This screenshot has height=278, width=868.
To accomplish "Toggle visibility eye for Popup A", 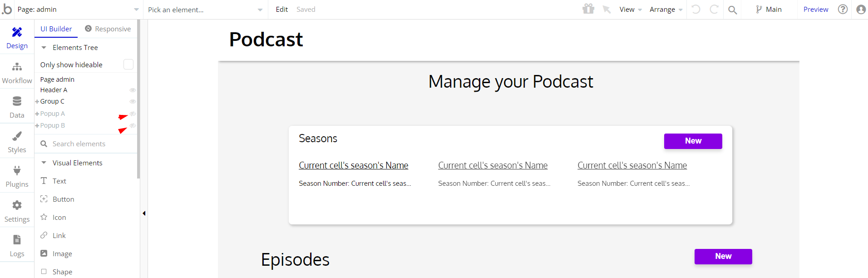I will [x=133, y=114].
